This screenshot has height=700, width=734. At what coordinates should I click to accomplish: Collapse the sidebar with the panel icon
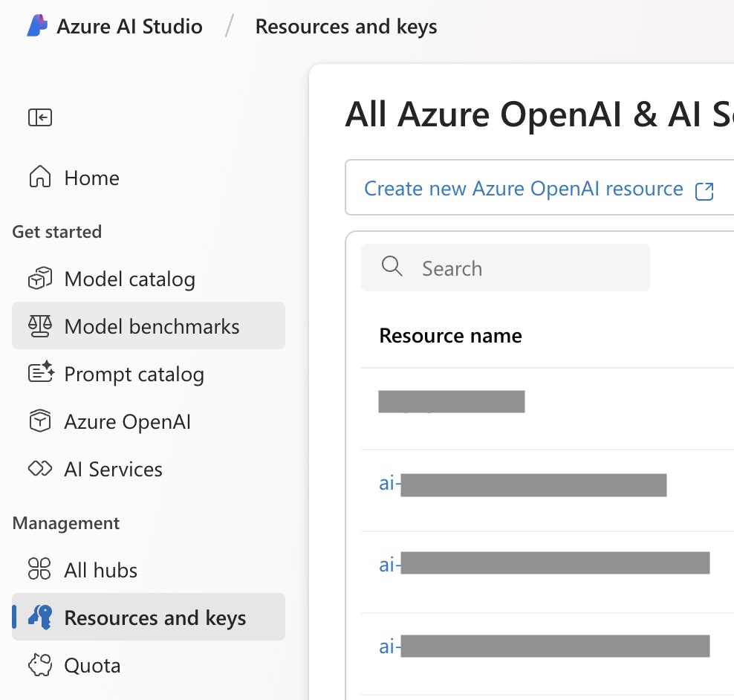click(x=40, y=117)
